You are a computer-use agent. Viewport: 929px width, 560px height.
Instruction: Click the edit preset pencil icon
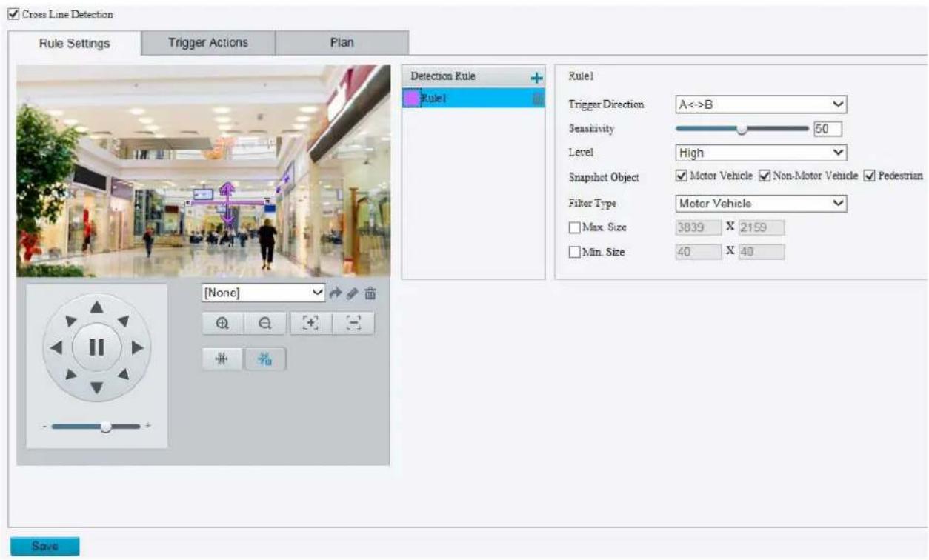point(354,293)
